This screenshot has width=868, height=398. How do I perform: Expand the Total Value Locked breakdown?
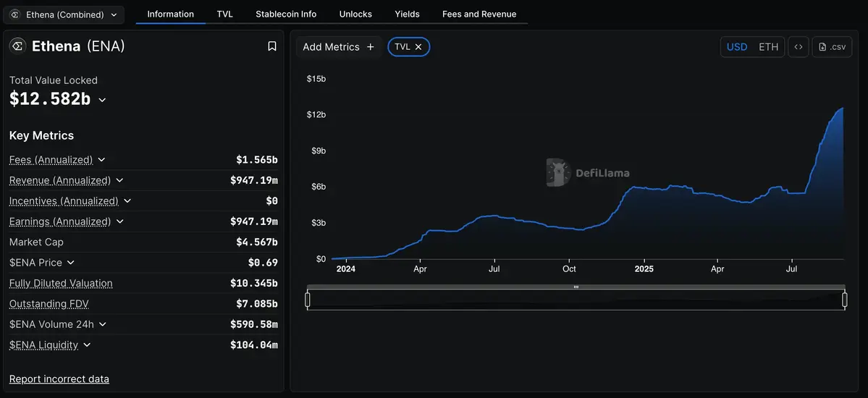102,100
